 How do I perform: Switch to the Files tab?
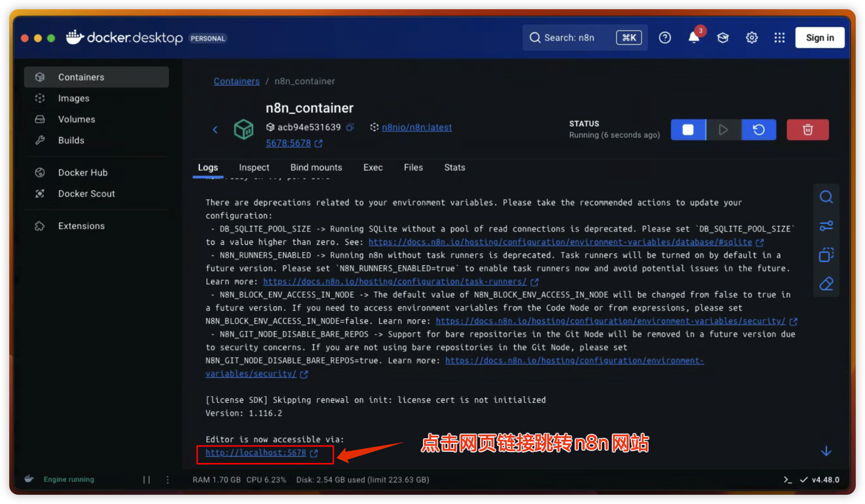[413, 167]
